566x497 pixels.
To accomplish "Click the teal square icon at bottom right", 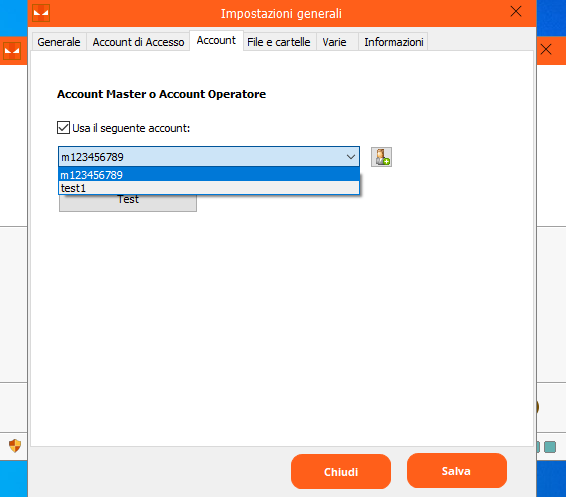I will [550, 447].
